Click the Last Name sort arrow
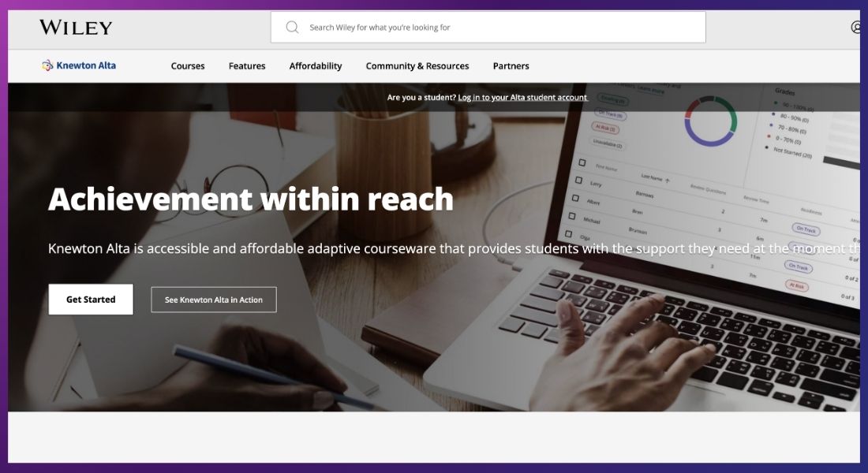This screenshot has width=868, height=473. coord(668,181)
